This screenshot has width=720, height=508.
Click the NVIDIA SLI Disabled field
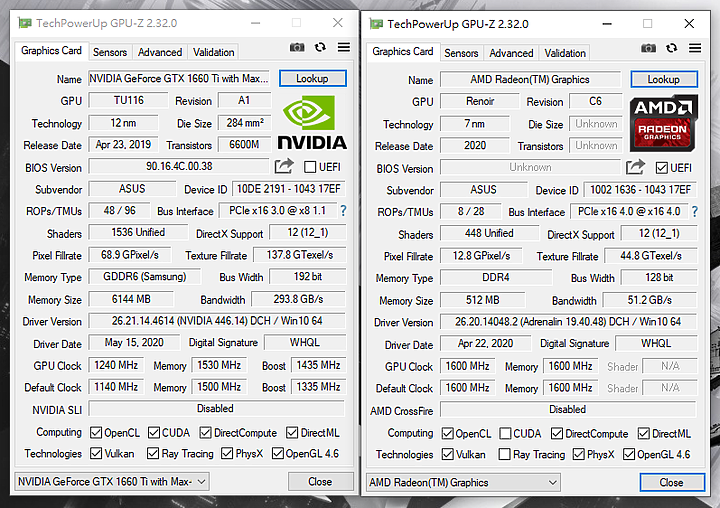pyautogui.click(x=216, y=409)
